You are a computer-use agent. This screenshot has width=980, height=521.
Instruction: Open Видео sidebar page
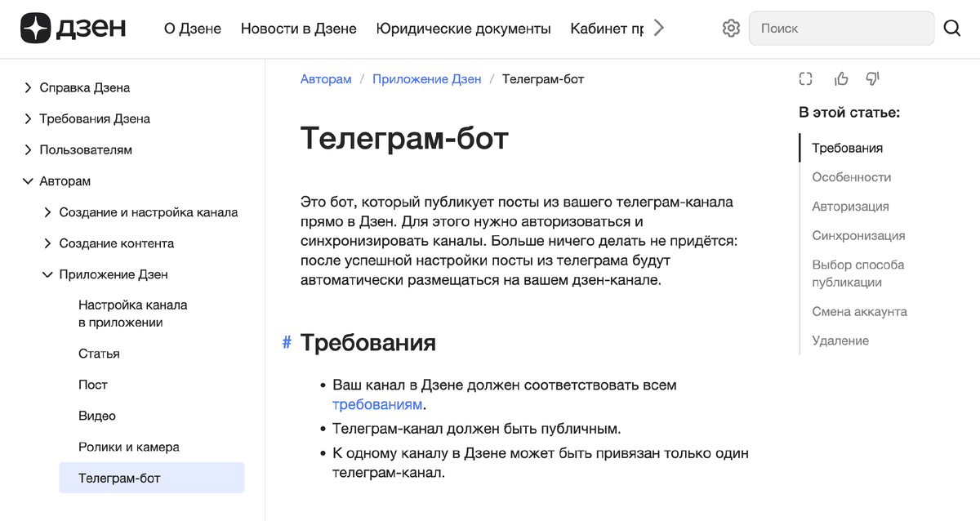[x=97, y=416]
